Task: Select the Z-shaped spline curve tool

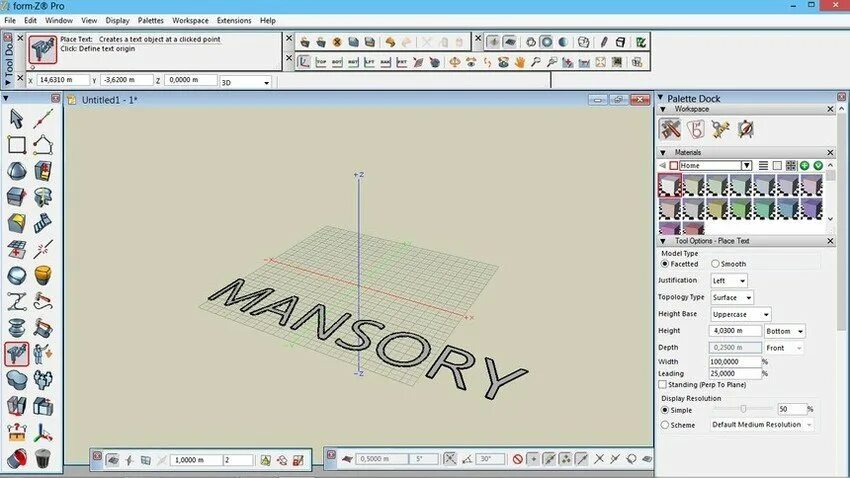Action: 16,301
